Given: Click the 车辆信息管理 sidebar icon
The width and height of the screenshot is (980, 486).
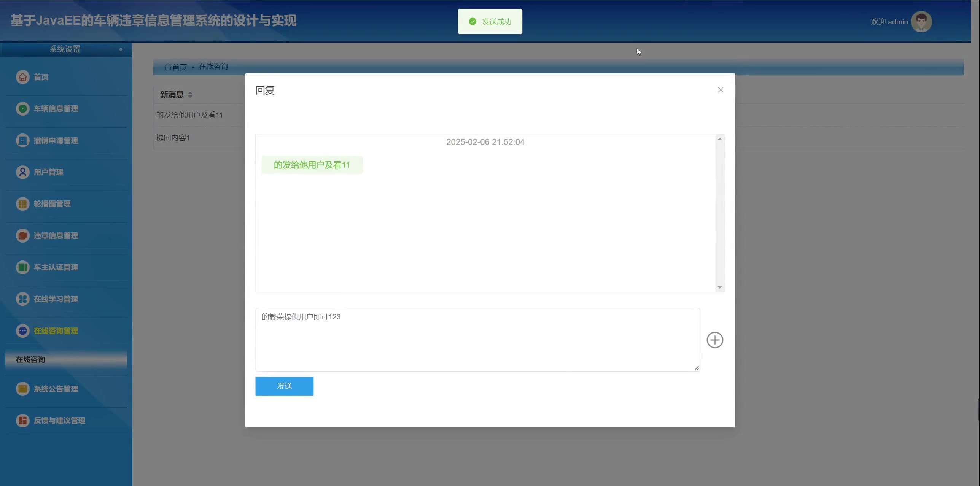Looking at the screenshot, I should click(23, 109).
